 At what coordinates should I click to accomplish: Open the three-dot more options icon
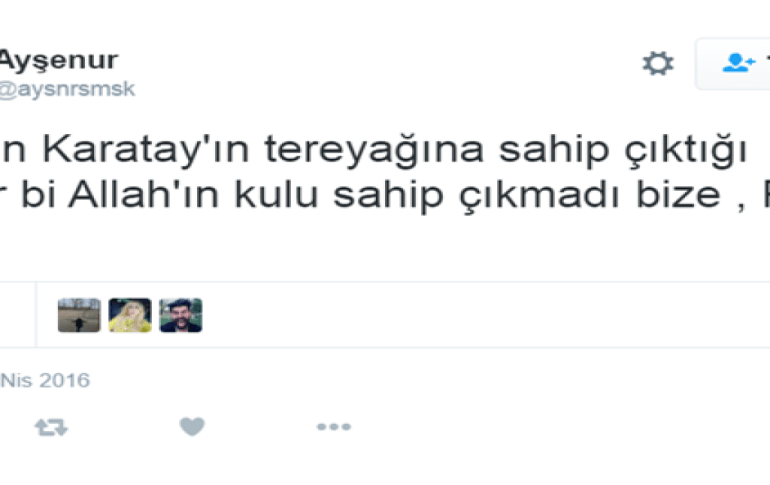(334, 427)
